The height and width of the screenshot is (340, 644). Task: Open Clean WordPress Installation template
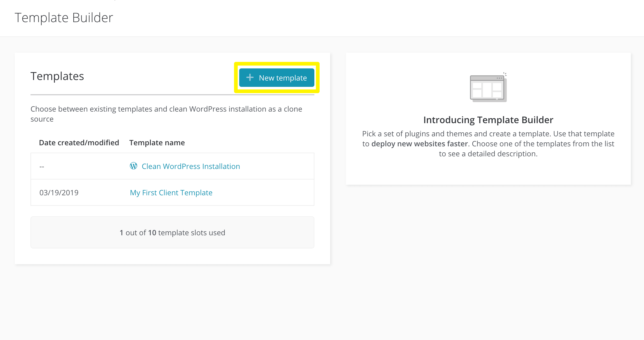click(x=191, y=166)
